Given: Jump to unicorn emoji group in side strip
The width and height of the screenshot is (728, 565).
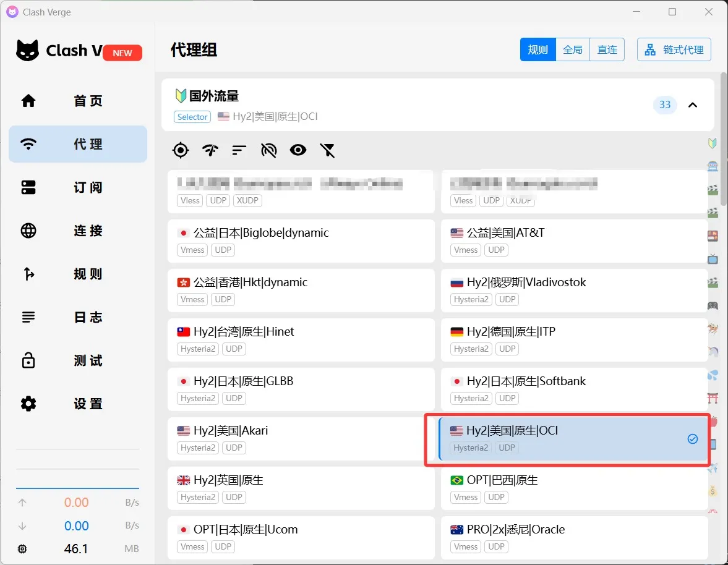Looking at the screenshot, I should point(713,352).
